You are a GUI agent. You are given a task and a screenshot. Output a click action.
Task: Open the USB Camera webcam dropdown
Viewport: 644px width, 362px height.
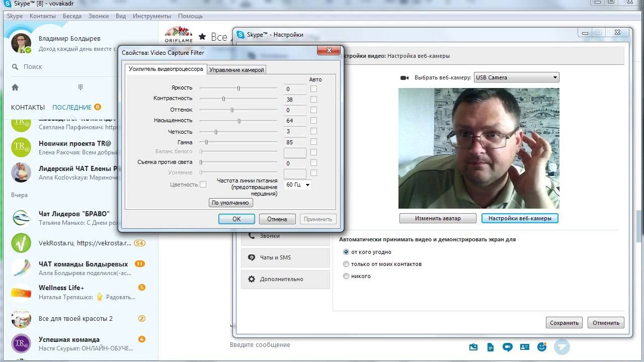[516, 77]
